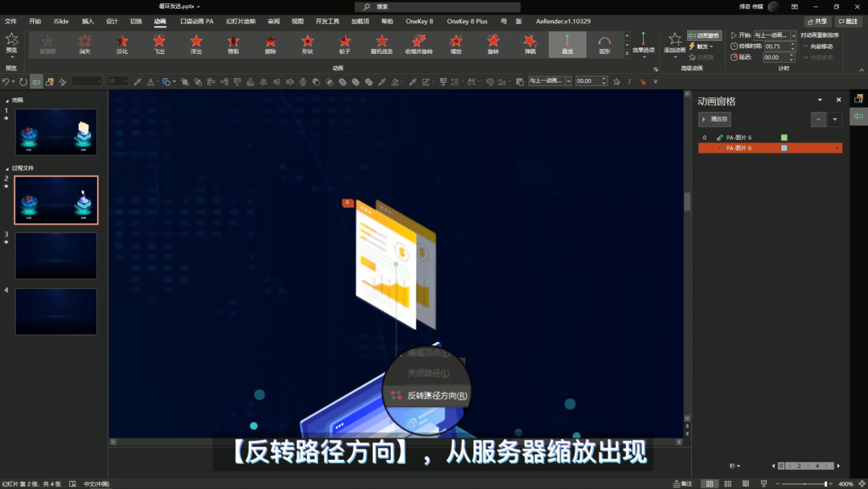Choose Reverse Path Direction (反转路径方向)

pos(429,396)
